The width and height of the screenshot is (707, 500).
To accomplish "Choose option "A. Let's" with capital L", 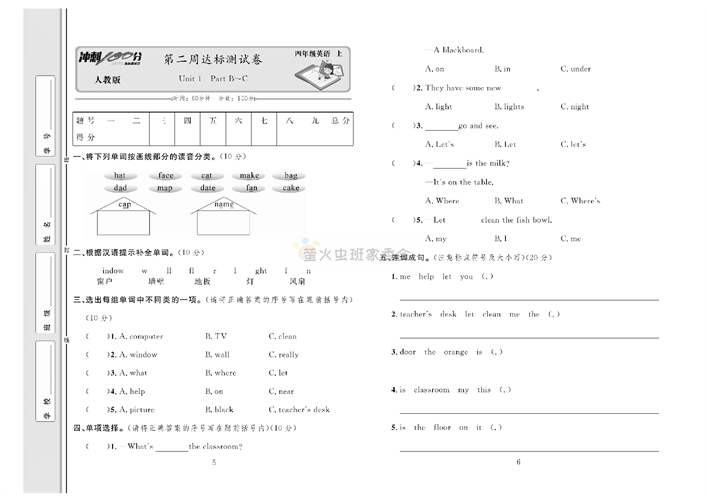I will tap(439, 145).
